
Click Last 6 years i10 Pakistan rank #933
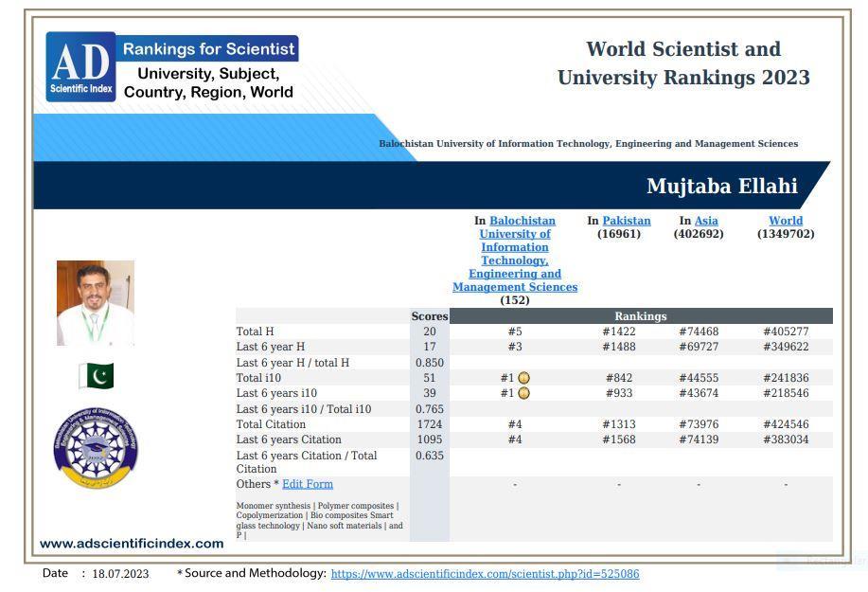click(619, 393)
